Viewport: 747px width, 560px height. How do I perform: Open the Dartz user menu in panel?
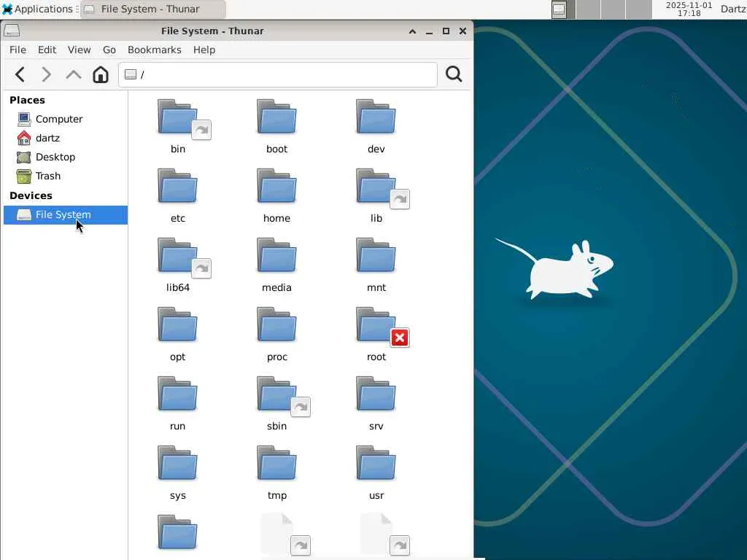tap(732, 9)
